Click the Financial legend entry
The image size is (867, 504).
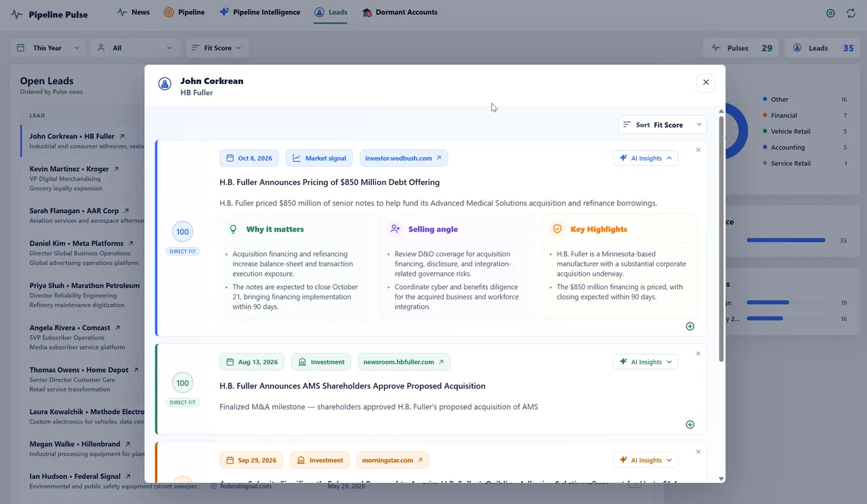805,115
